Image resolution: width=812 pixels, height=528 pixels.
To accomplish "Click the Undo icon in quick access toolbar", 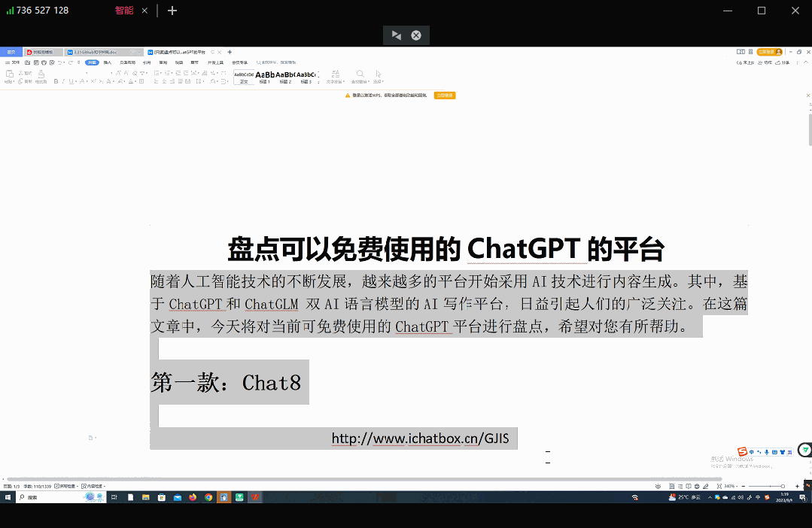I will pyautogui.click(x=59, y=62).
